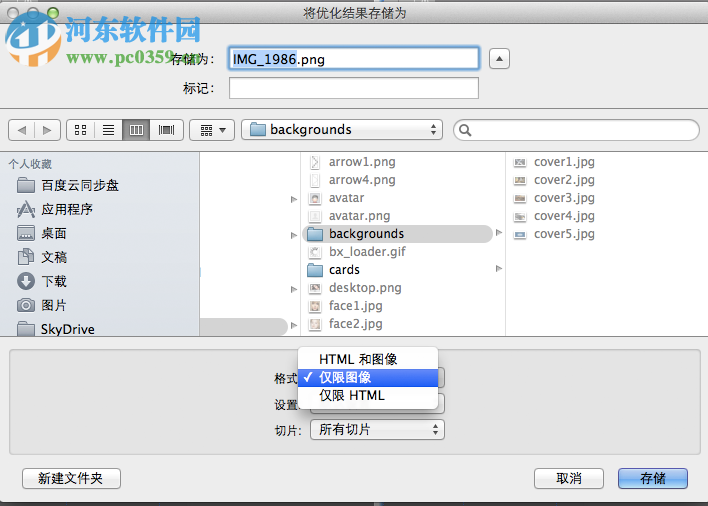Click the search field
The width and height of the screenshot is (708, 506).
point(576,130)
